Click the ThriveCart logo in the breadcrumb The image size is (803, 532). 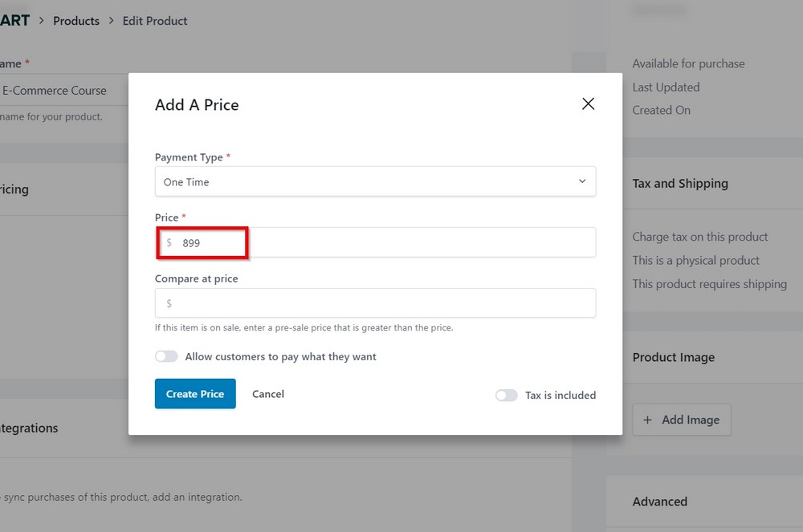tap(14, 20)
